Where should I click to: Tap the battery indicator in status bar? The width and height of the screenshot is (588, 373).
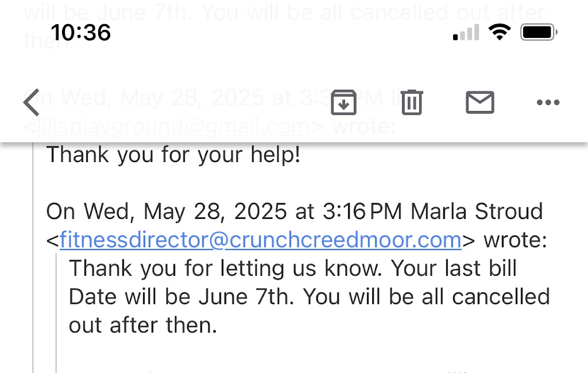click(x=537, y=33)
